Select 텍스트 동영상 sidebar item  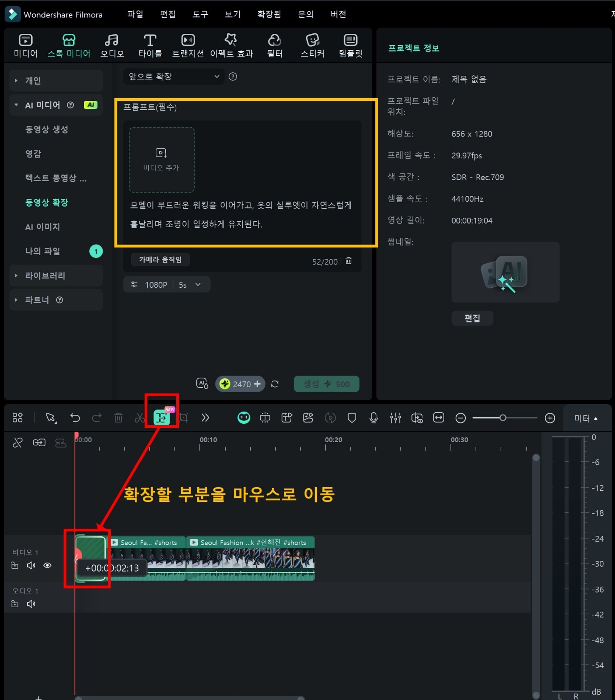point(56,178)
